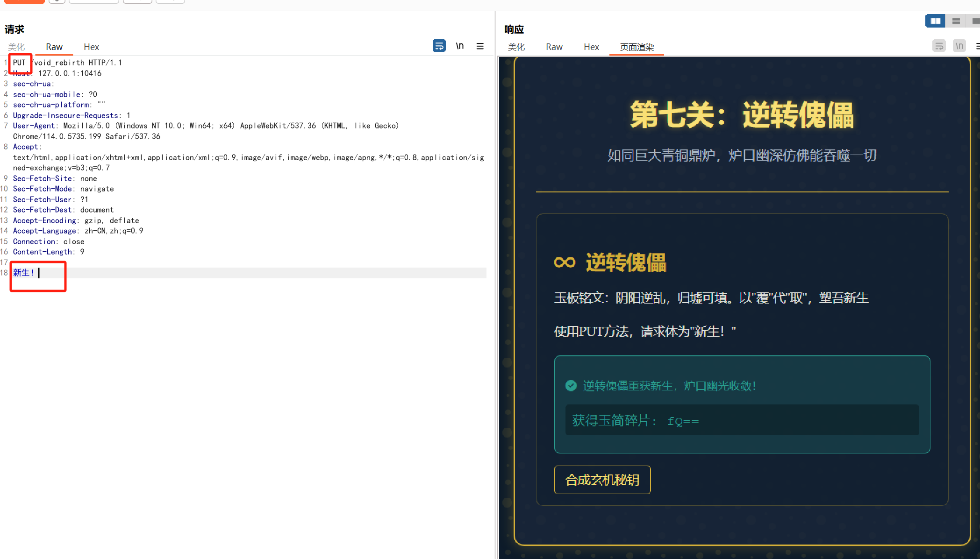Select the 页面渲染 render tab
This screenshot has height=559, width=980.
(x=637, y=47)
